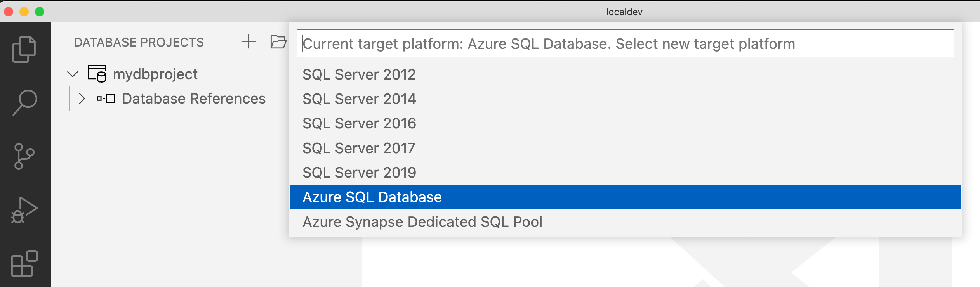Image resolution: width=980 pixels, height=287 pixels.
Task: Open the Explorer view in activity bar
Action: click(x=24, y=49)
